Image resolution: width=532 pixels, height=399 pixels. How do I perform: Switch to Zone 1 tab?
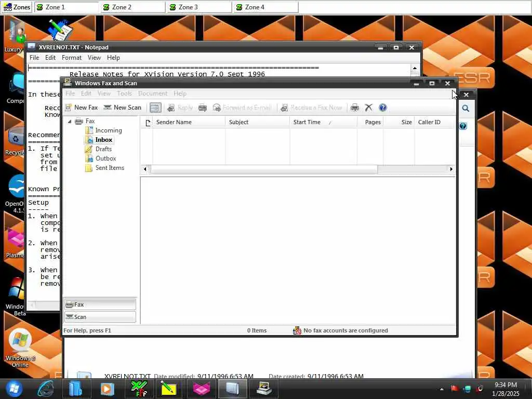click(67, 7)
